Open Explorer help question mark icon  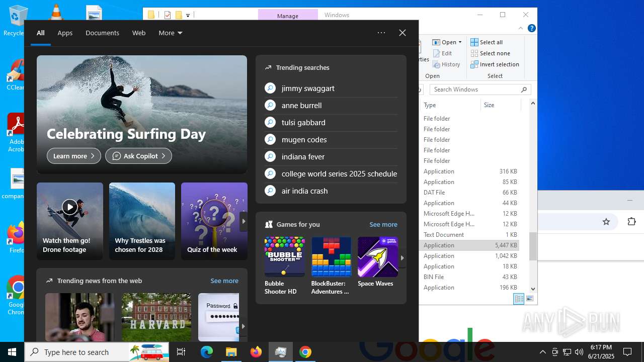click(x=531, y=28)
